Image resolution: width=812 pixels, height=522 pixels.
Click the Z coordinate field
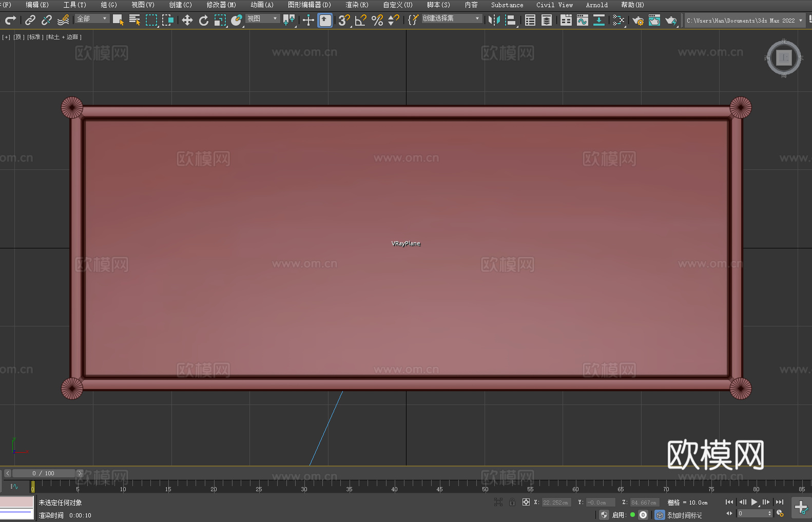(x=644, y=502)
